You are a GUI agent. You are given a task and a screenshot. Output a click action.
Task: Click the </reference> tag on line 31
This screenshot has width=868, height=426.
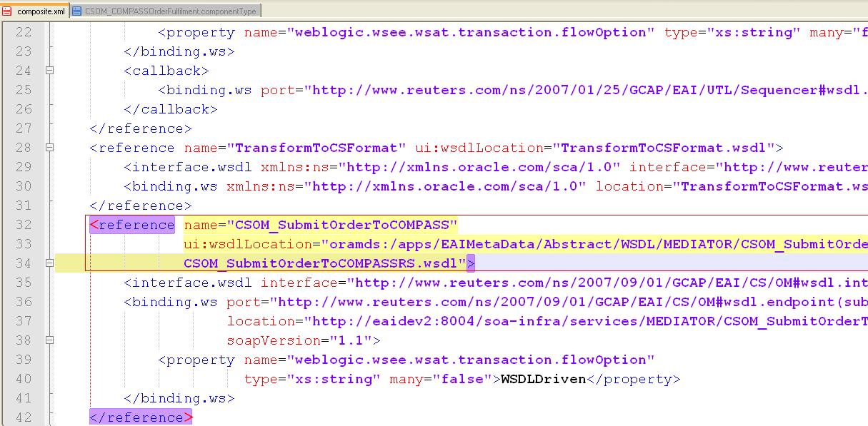click(141, 206)
